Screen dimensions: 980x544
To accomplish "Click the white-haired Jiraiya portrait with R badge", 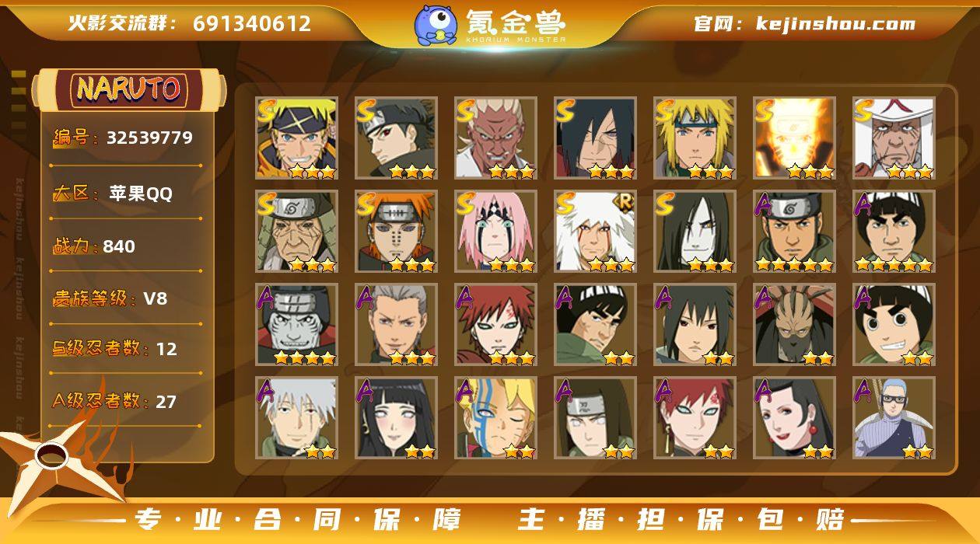I will (596, 232).
